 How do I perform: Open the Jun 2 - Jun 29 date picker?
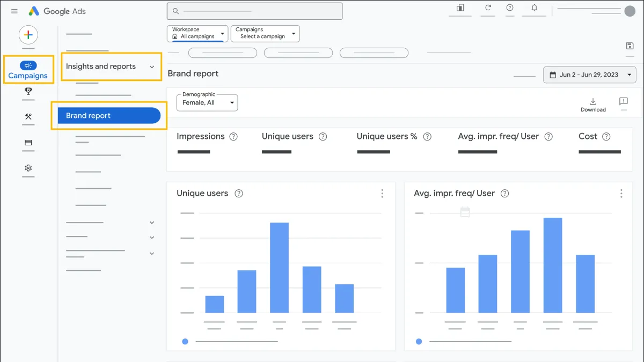pyautogui.click(x=589, y=75)
